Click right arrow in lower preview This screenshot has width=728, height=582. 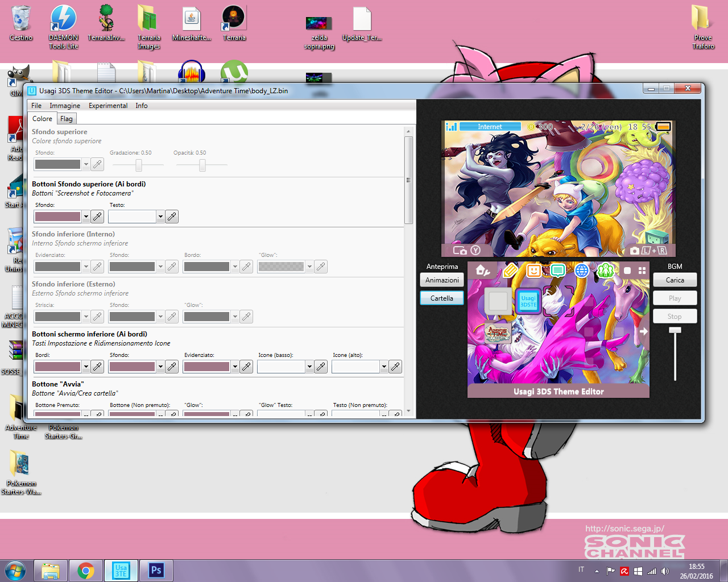[643, 331]
